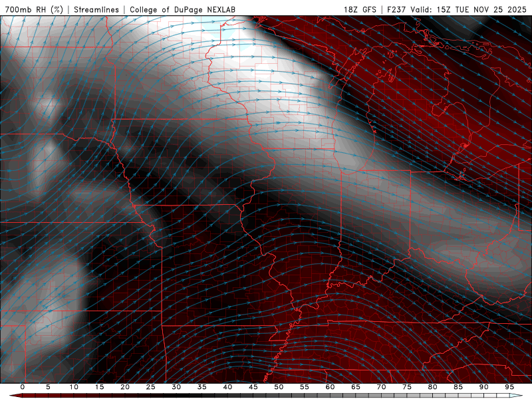Select the '10' label on the RH scale

tap(74, 387)
